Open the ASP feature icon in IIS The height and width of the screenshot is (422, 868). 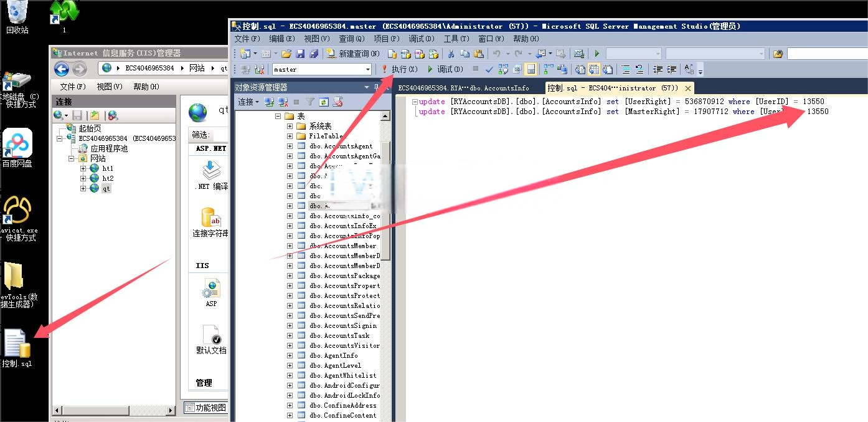[x=212, y=293]
